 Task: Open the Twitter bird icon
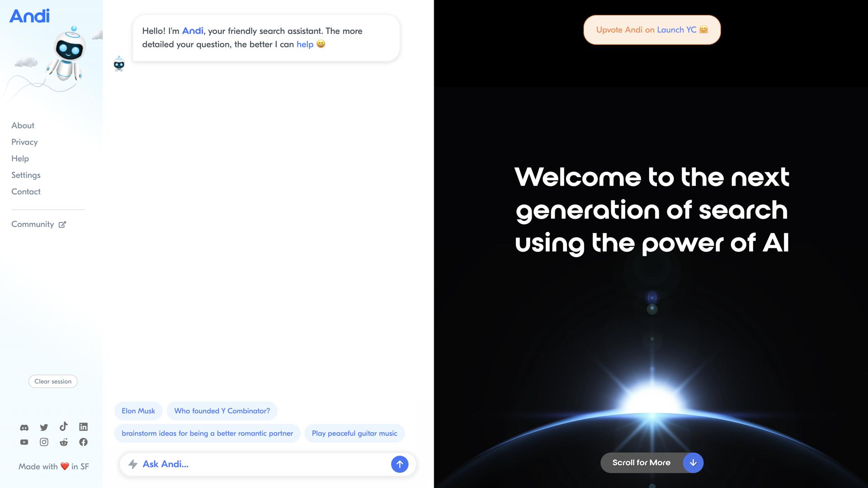point(44,427)
